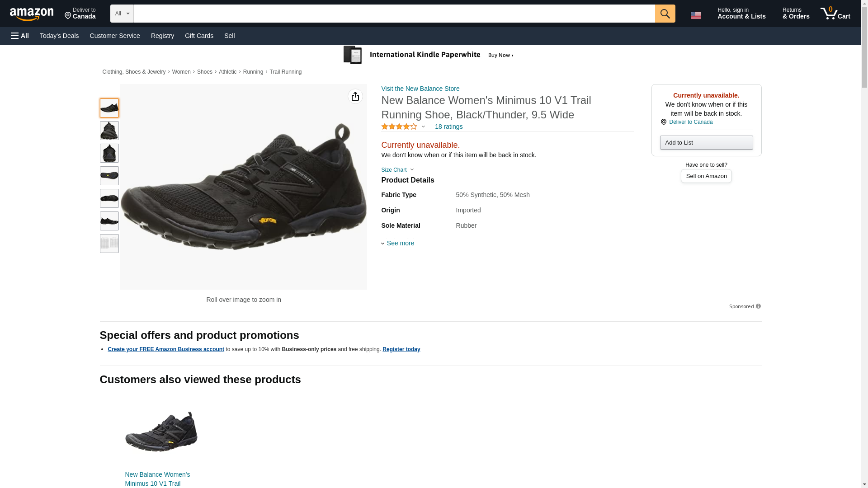Expand See more product details

tap(398, 243)
